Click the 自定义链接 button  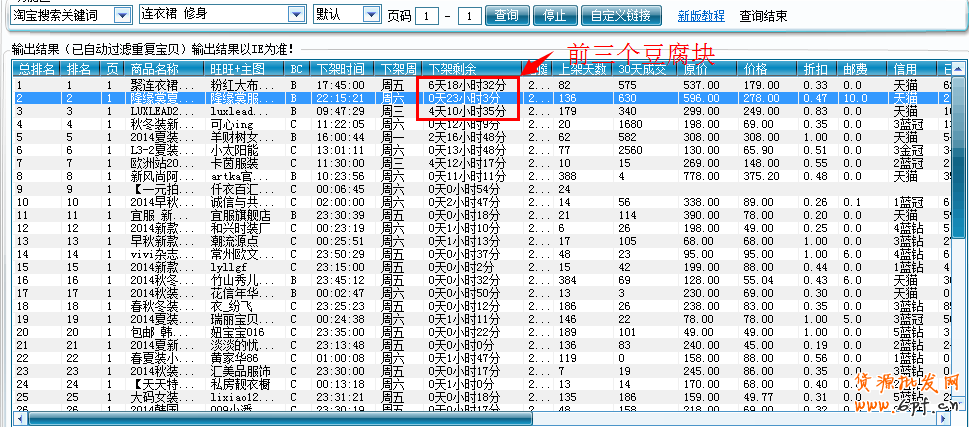(x=620, y=15)
